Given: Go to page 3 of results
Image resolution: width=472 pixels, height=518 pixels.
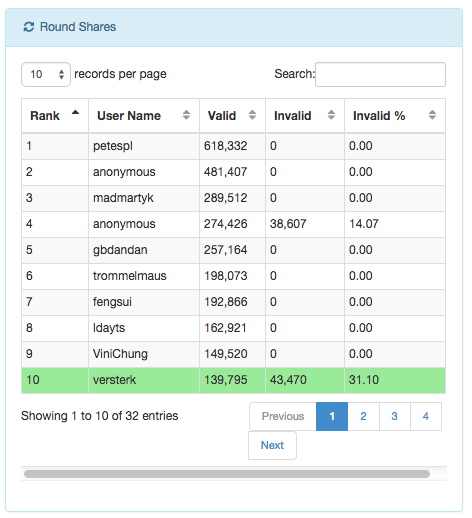Looking at the screenshot, I should click(395, 416).
